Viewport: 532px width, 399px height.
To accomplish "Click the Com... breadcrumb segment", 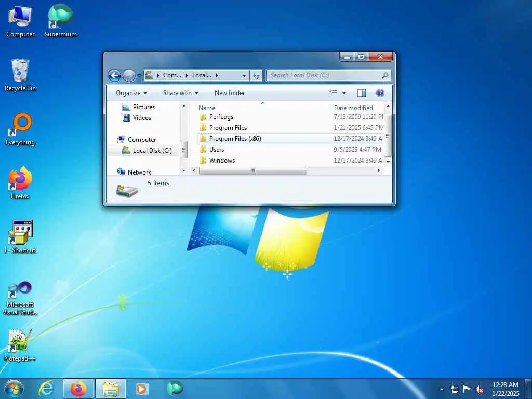I will (x=172, y=75).
